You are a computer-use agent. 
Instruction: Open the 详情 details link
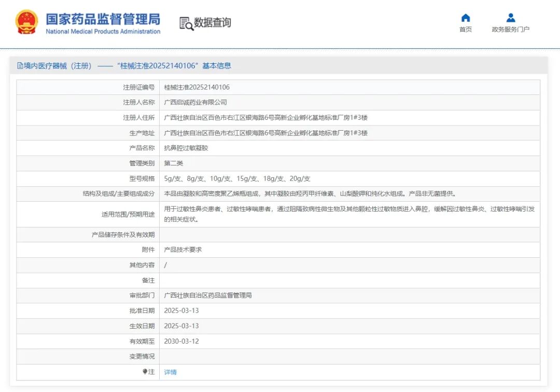pos(171,372)
